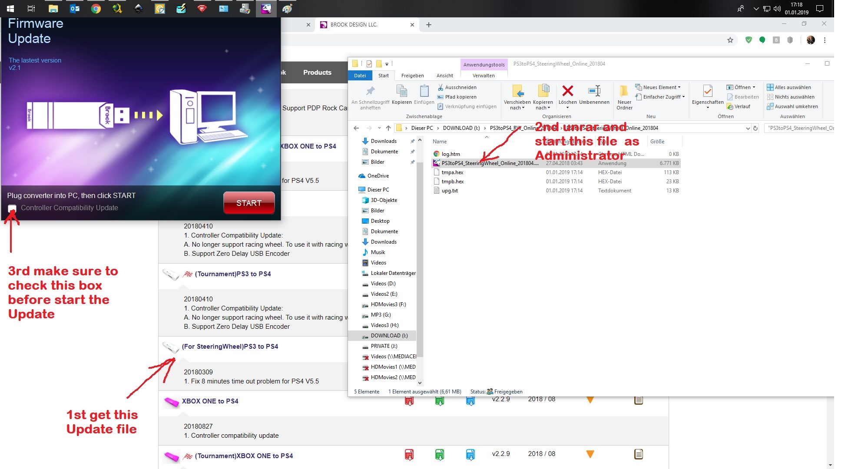Image resolution: width=868 pixels, height=469 pixels.
Task: Select the log.htm file
Action: click(x=451, y=154)
